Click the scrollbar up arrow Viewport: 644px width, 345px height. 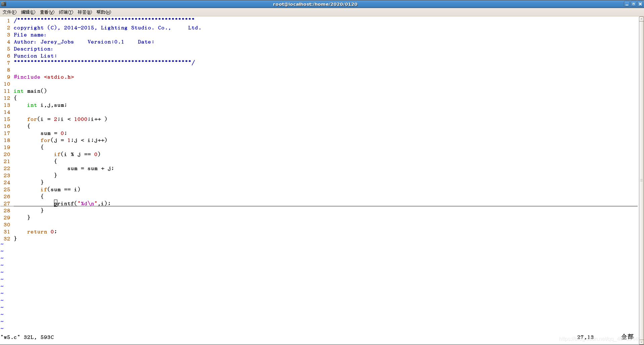(x=641, y=19)
